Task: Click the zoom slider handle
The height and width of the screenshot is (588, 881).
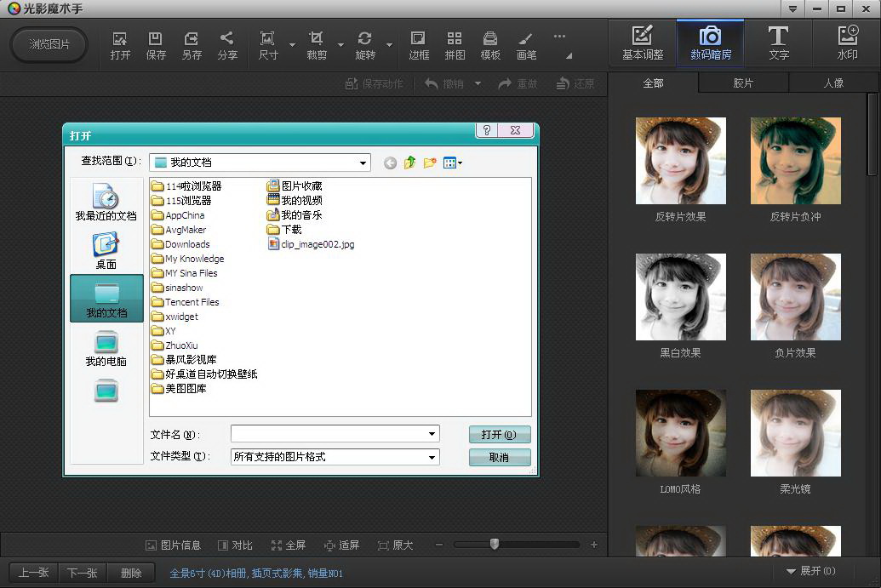Action: click(495, 544)
